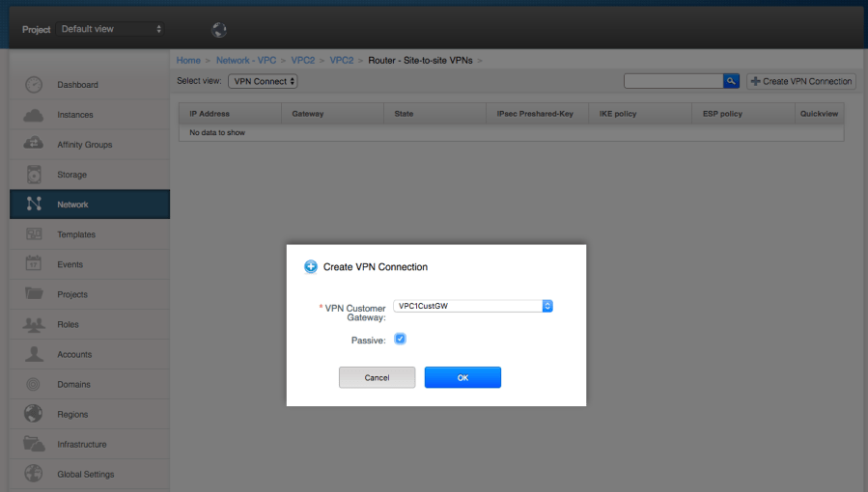Click the Storage disk icon
This screenshot has width=868, height=492.
coord(34,175)
